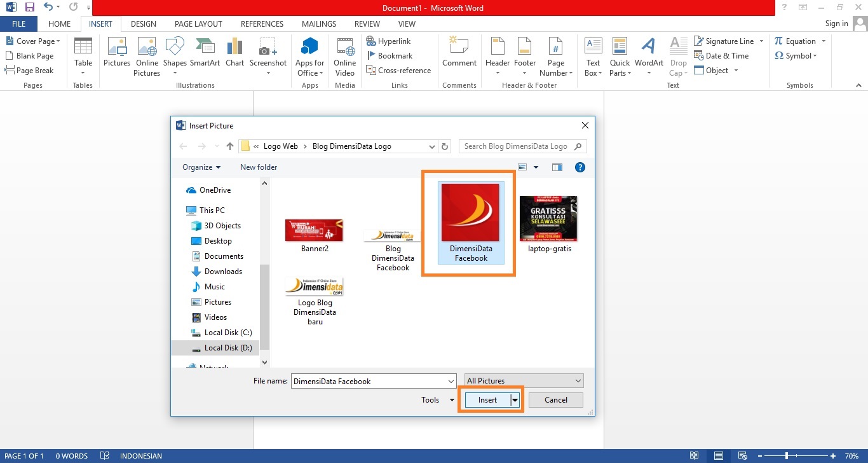This screenshot has height=463, width=868.
Task: Open the All Pictures file type dropdown
Action: (x=524, y=381)
